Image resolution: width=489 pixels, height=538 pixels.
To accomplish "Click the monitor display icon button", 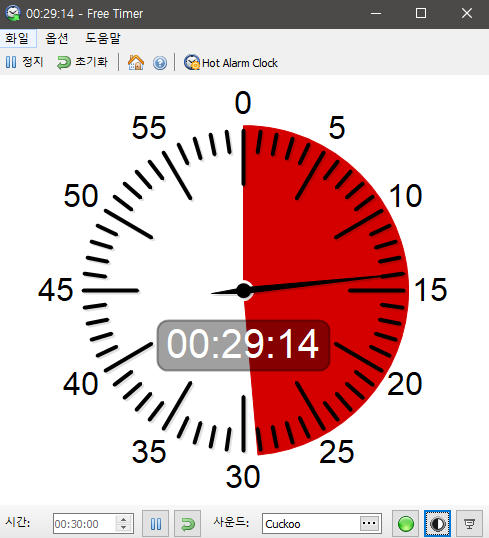I will click(469, 524).
